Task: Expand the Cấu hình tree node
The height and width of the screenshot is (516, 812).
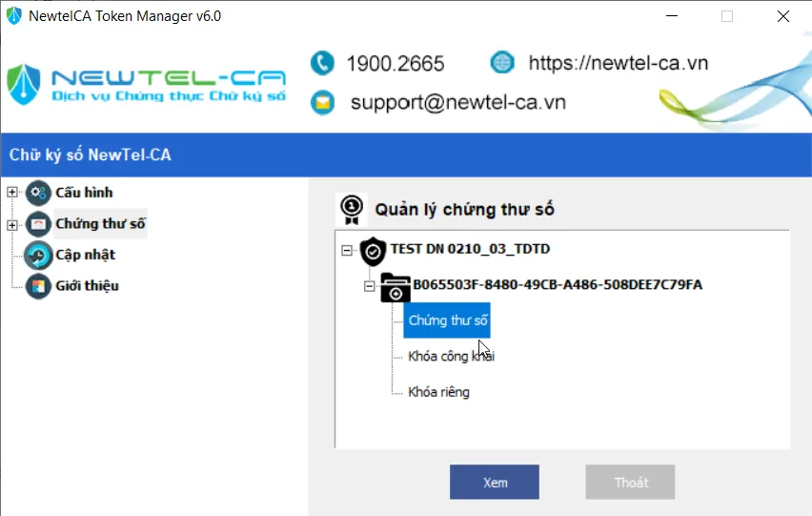Action: tap(11, 193)
